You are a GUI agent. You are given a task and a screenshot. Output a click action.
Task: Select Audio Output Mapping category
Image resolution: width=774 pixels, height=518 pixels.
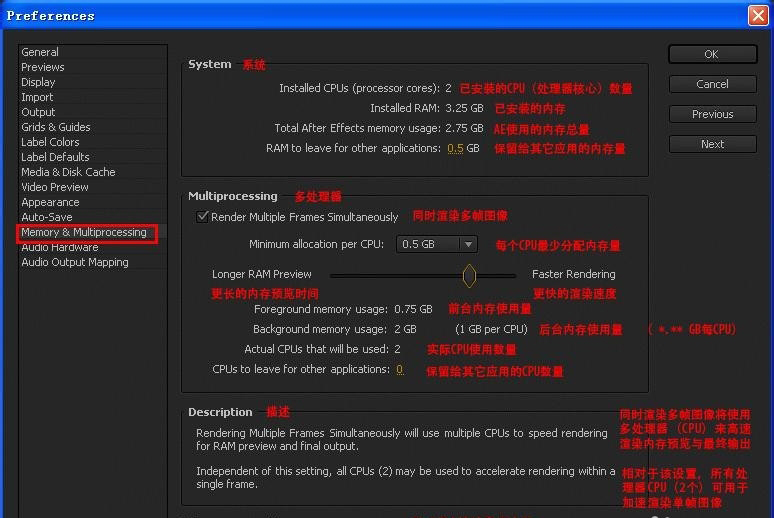point(75,262)
